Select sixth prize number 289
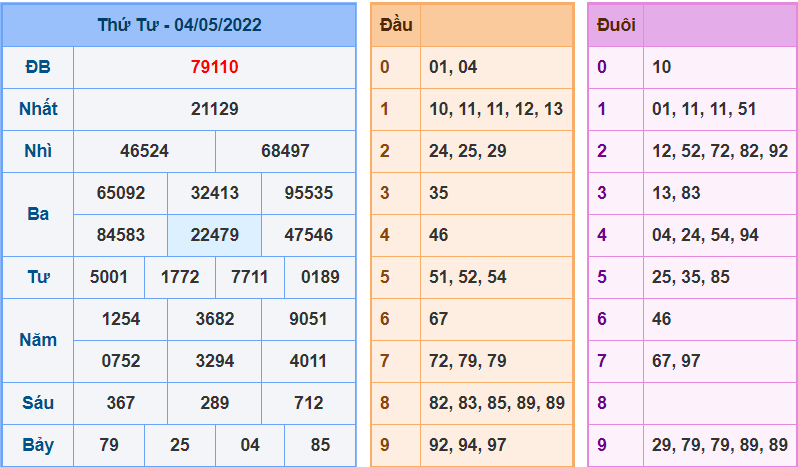798x467 pixels. (215, 403)
